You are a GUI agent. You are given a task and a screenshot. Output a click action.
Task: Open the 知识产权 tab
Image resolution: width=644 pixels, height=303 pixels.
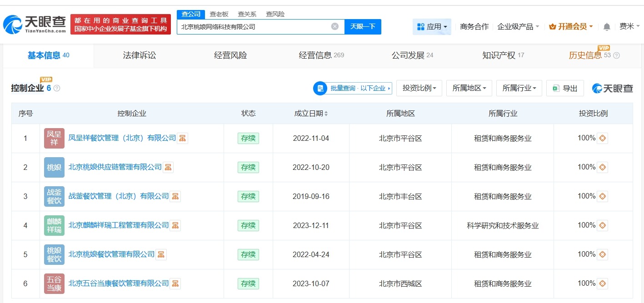pyautogui.click(x=499, y=55)
